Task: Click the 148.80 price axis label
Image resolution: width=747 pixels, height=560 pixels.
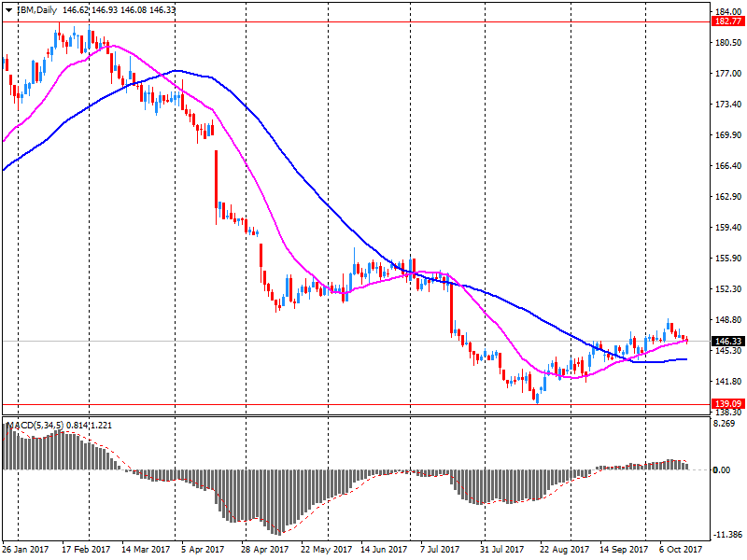Action: 728,319
